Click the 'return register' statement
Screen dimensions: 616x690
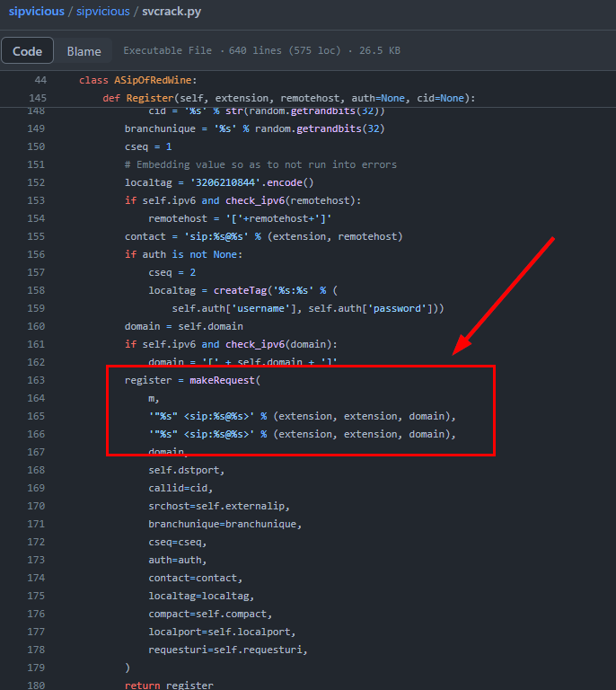click(x=169, y=686)
